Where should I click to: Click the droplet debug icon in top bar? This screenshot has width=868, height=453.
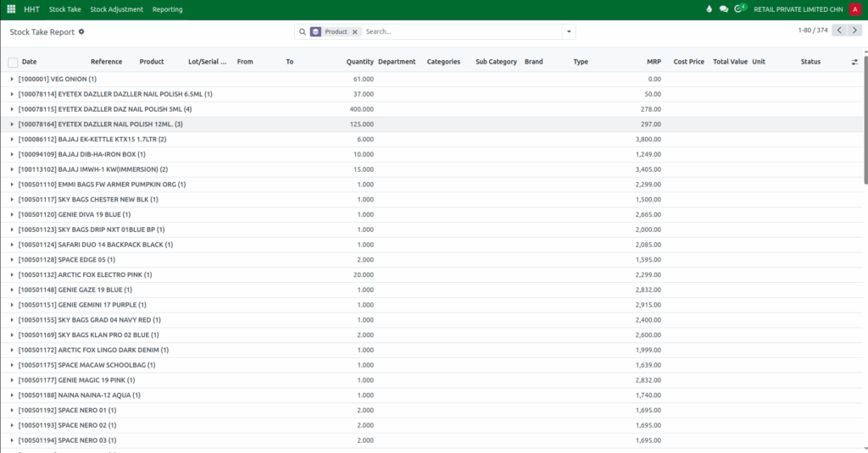tap(709, 9)
